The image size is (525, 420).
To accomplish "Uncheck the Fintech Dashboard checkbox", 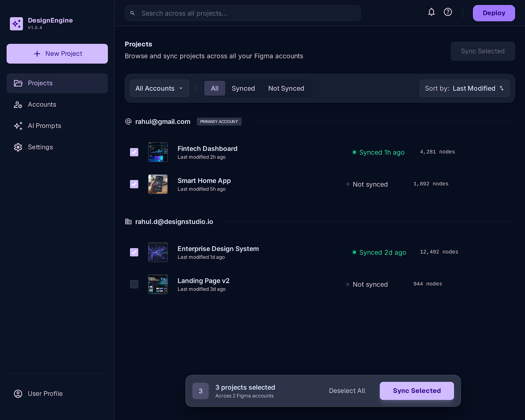I will (x=134, y=152).
